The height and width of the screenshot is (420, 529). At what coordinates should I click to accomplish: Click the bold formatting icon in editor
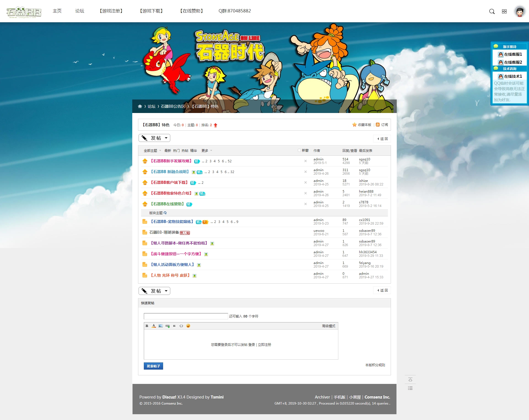(147, 326)
